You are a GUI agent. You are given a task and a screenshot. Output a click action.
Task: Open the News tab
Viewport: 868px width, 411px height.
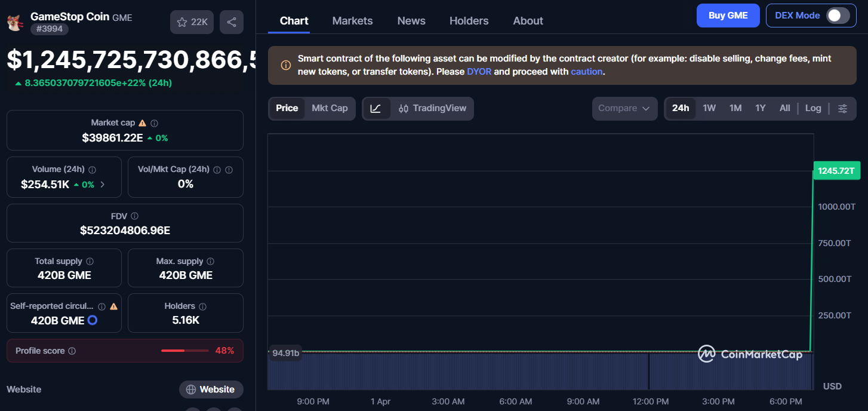(411, 21)
